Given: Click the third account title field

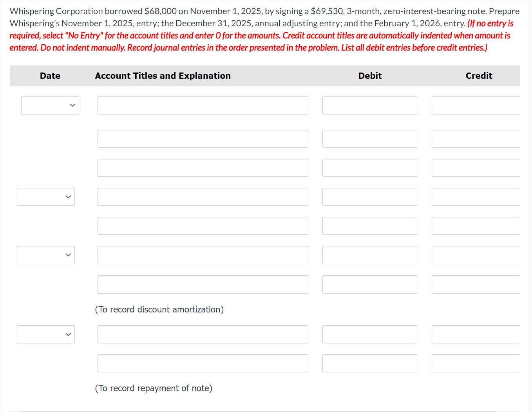Looking at the screenshot, I should click(x=203, y=168).
